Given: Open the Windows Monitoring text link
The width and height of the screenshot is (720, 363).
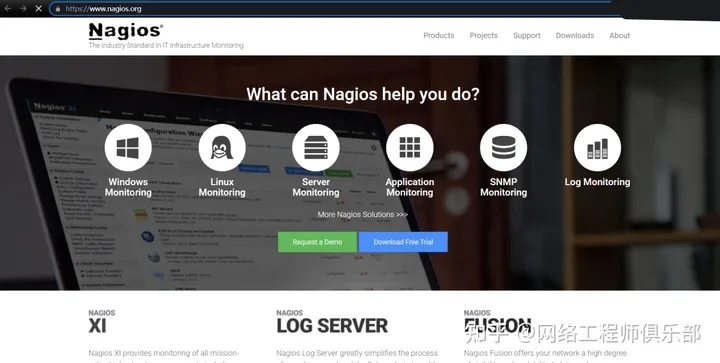Looking at the screenshot, I should [128, 187].
